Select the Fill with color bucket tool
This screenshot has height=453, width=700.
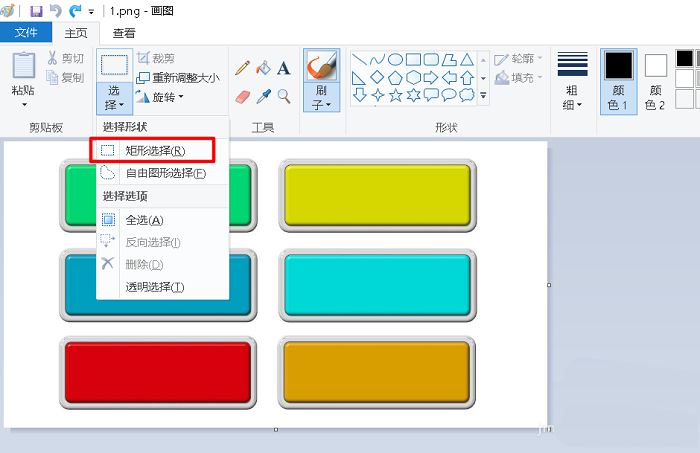[x=263, y=68]
